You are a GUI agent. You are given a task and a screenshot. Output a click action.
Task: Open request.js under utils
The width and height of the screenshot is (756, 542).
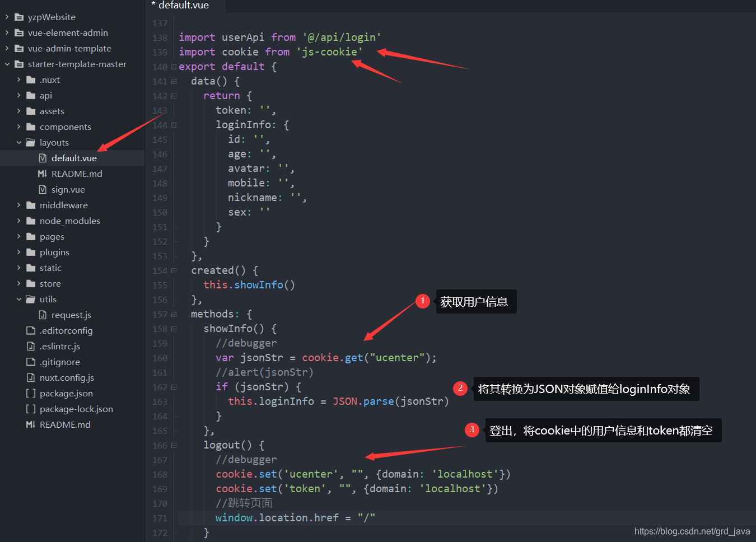[71, 315]
